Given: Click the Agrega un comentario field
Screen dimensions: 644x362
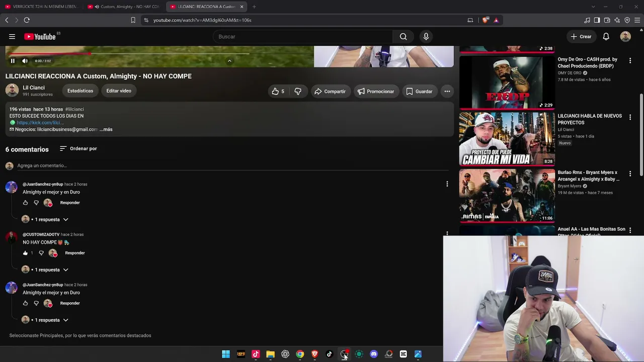Looking at the screenshot, I should [232, 166].
